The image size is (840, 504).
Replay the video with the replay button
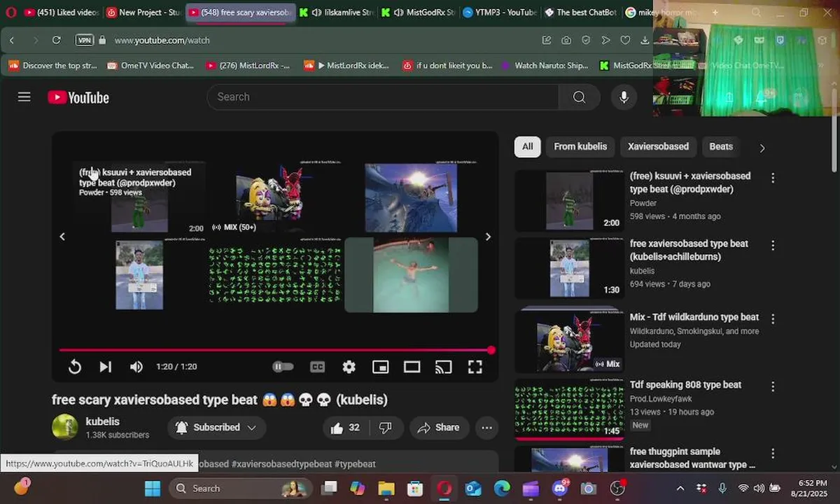pyautogui.click(x=75, y=367)
